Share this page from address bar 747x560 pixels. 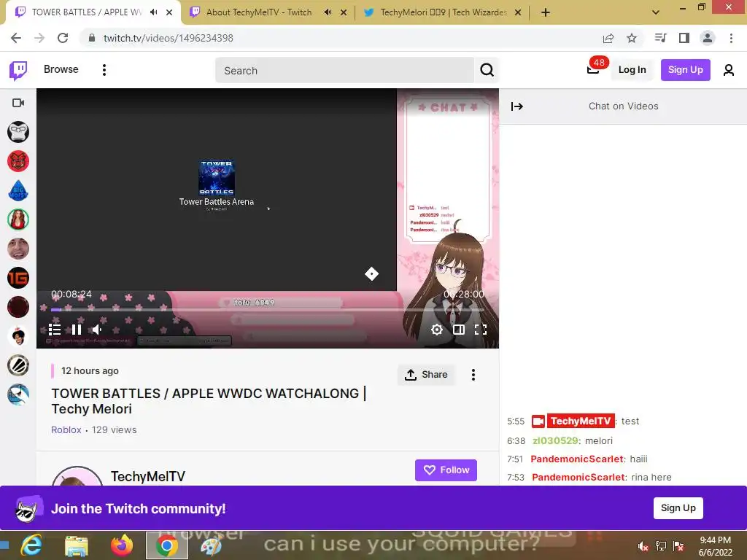[x=608, y=38]
